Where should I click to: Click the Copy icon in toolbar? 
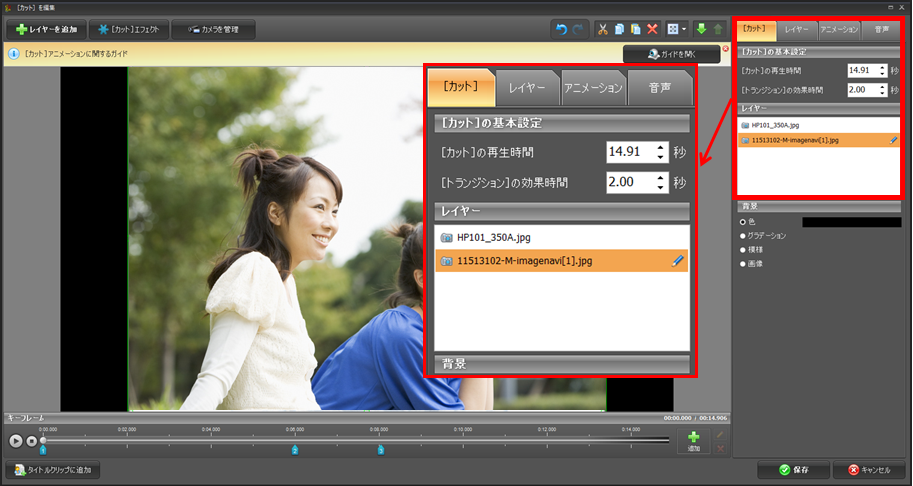point(619,30)
